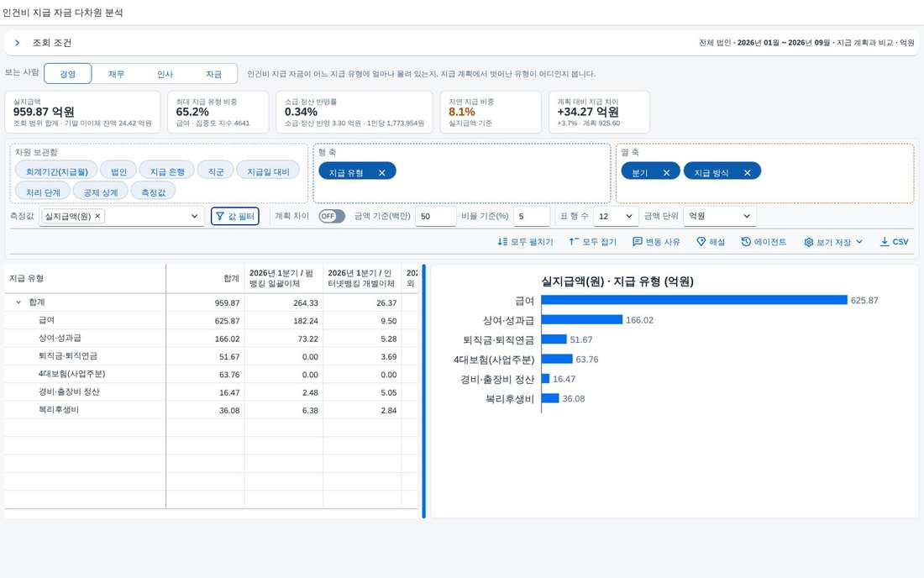Switch to the 인사 viewer tab
This screenshot has width=924, height=578.
pos(165,74)
